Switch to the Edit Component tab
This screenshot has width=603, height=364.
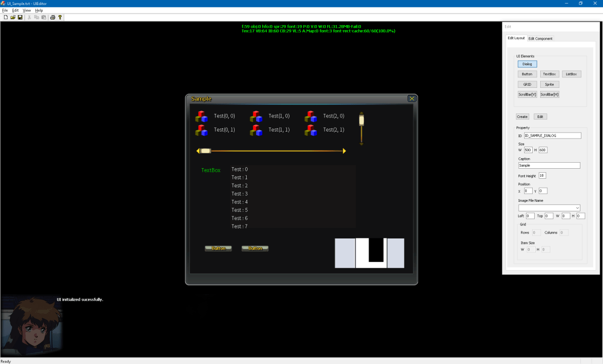coord(540,38)
